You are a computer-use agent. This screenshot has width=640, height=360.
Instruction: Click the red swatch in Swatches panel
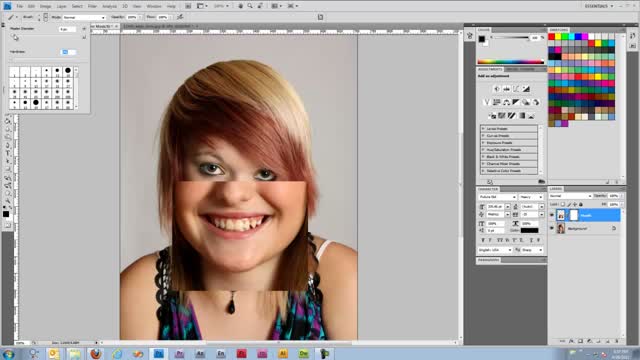(x=551, y=37)
